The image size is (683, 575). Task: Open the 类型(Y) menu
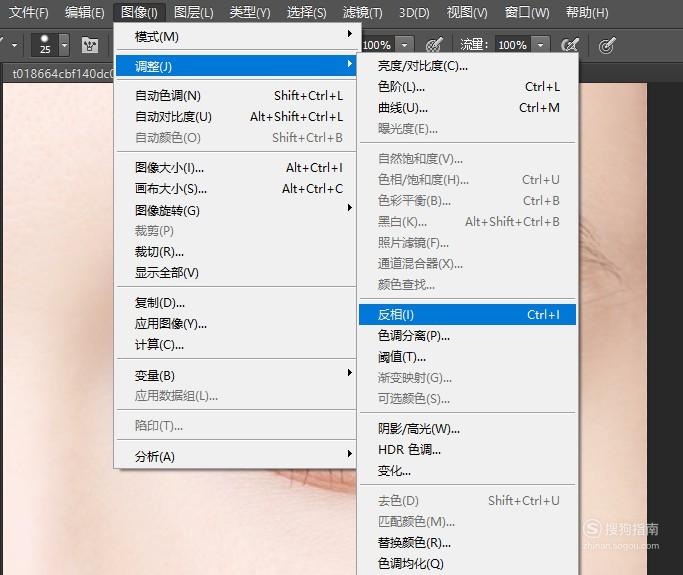point(250,12)
